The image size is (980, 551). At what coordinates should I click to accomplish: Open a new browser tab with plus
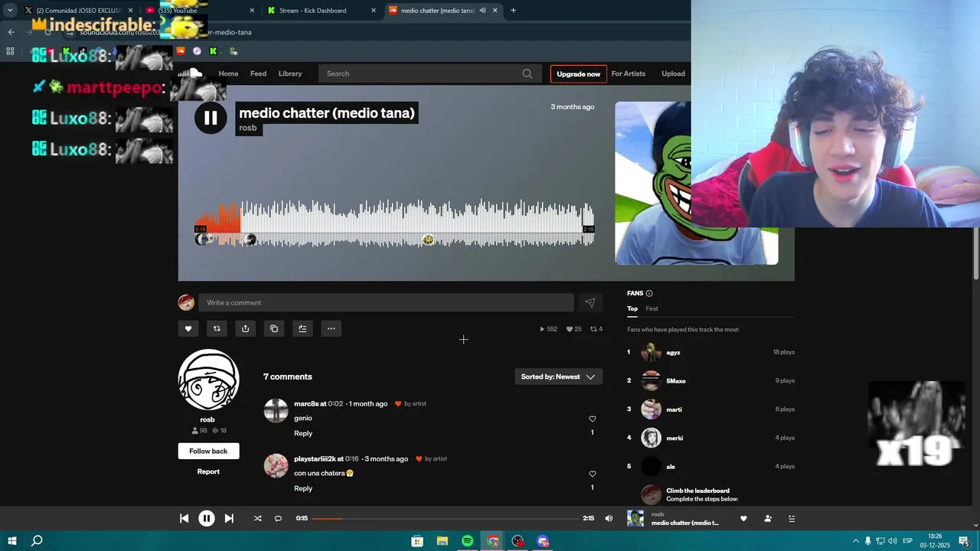(513, 11)
